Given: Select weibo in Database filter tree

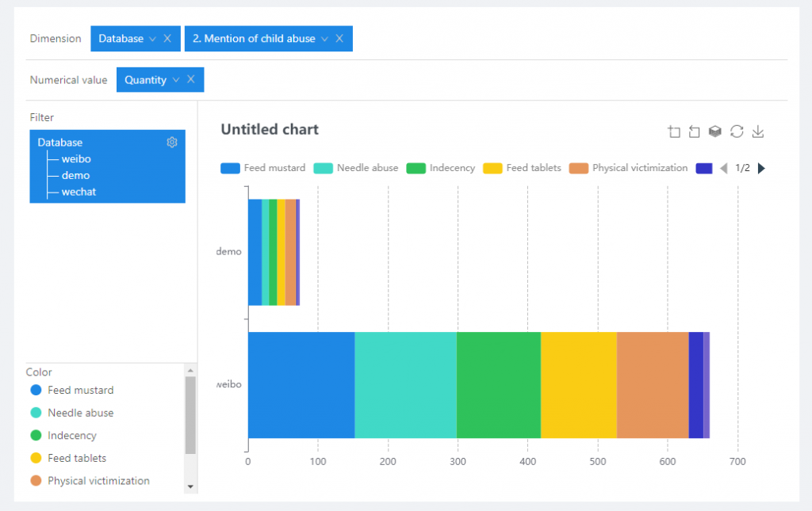Looking at the screenshot, I should (x=76, y=159).
